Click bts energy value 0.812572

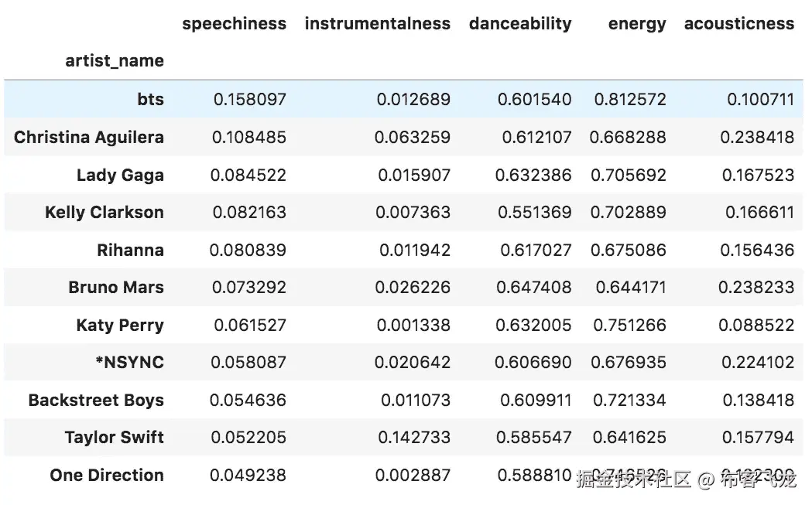coord(630,100)
